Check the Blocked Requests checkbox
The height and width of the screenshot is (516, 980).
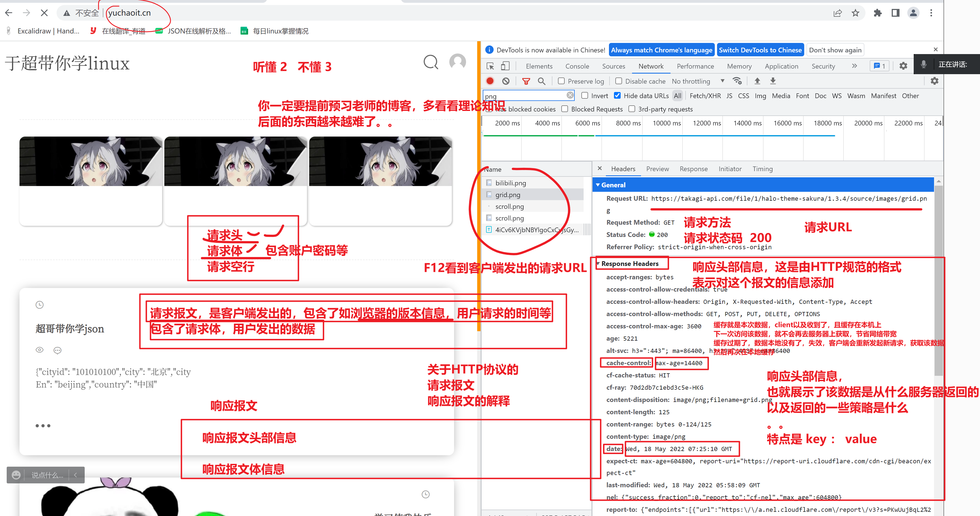pos(565,109)
